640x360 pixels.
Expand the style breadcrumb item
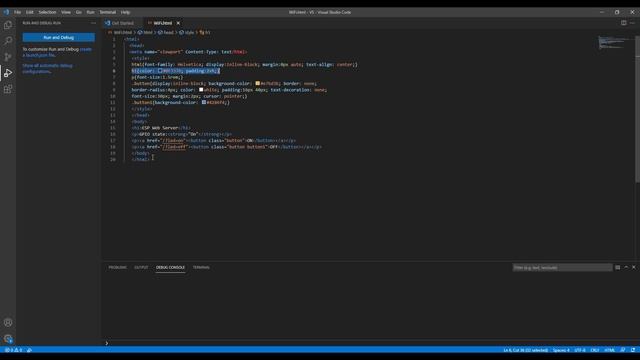(x=187, y=32)
